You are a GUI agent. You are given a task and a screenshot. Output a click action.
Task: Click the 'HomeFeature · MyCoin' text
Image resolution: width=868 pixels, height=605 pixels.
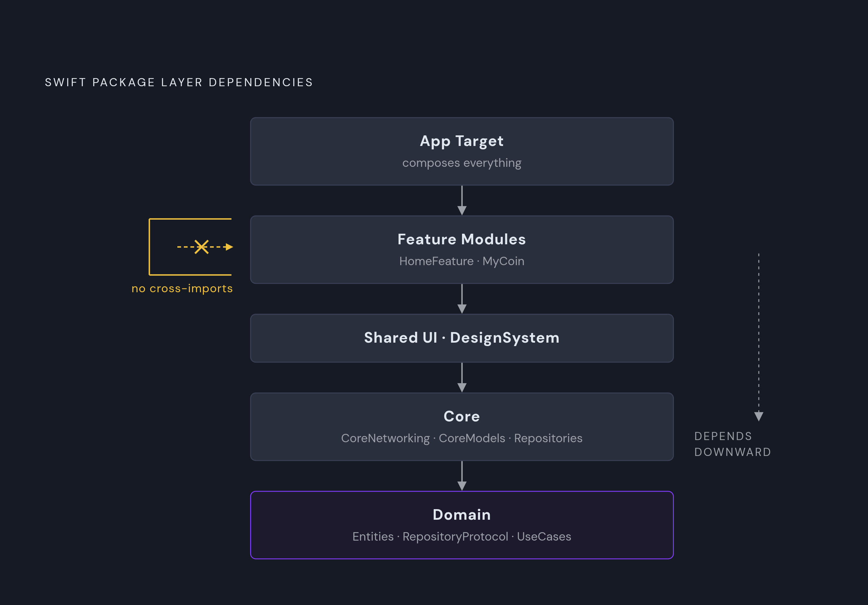tap(462, 261)
